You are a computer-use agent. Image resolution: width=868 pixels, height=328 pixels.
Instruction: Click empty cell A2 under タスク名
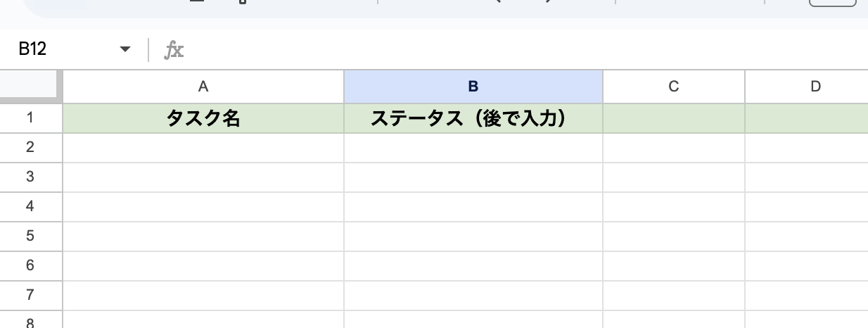tap(203, 148)
